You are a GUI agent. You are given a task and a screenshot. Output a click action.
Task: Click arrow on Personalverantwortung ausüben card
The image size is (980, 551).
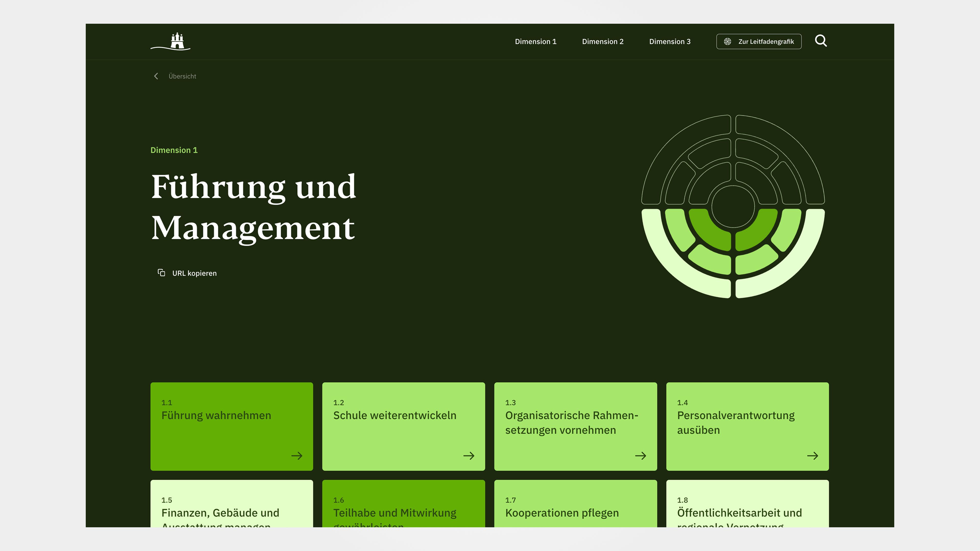tap(813, 456)
